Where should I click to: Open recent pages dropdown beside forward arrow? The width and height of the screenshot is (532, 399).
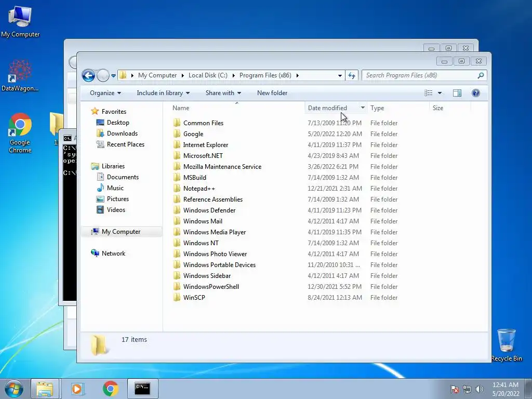[x=113, y=76]
